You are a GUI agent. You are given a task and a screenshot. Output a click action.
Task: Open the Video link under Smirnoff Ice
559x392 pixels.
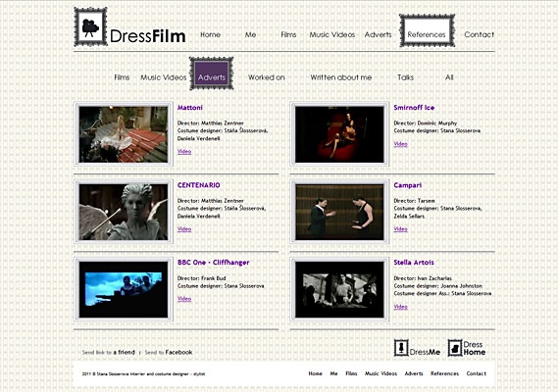click(x=400, y=144)
